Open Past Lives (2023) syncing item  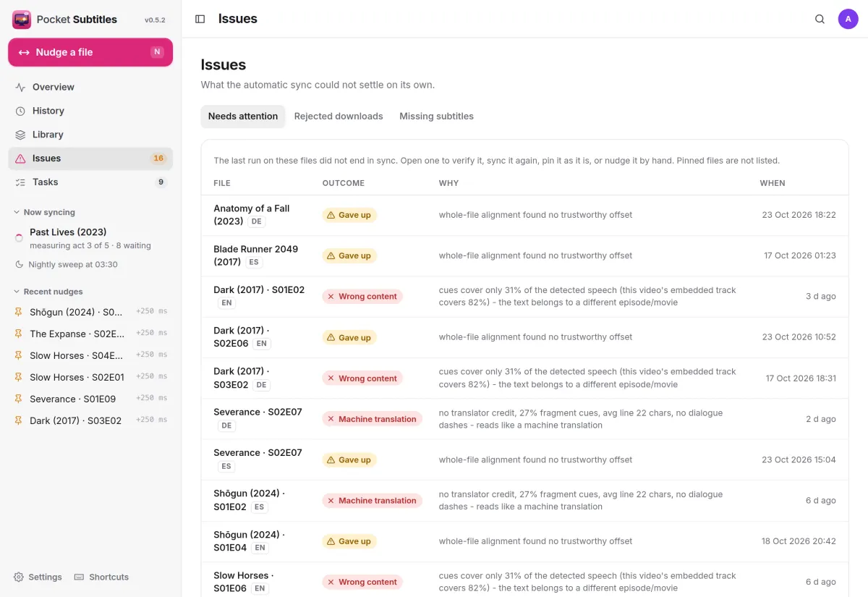90,238
